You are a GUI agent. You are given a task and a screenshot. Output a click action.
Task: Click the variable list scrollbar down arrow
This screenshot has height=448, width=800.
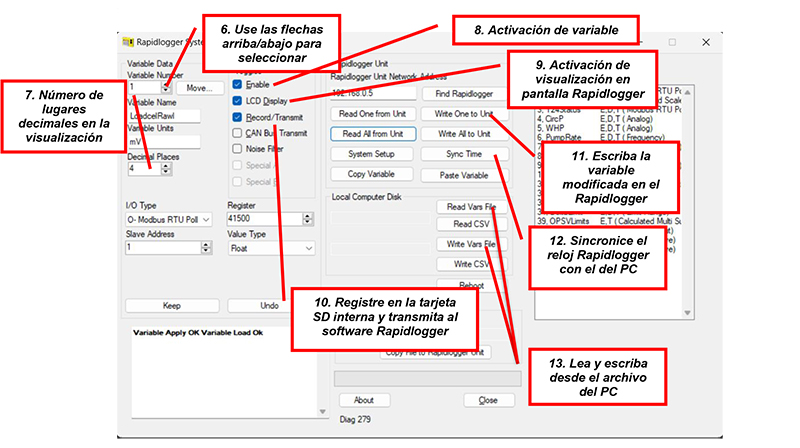pyautogui.click(x=687, y=313)
